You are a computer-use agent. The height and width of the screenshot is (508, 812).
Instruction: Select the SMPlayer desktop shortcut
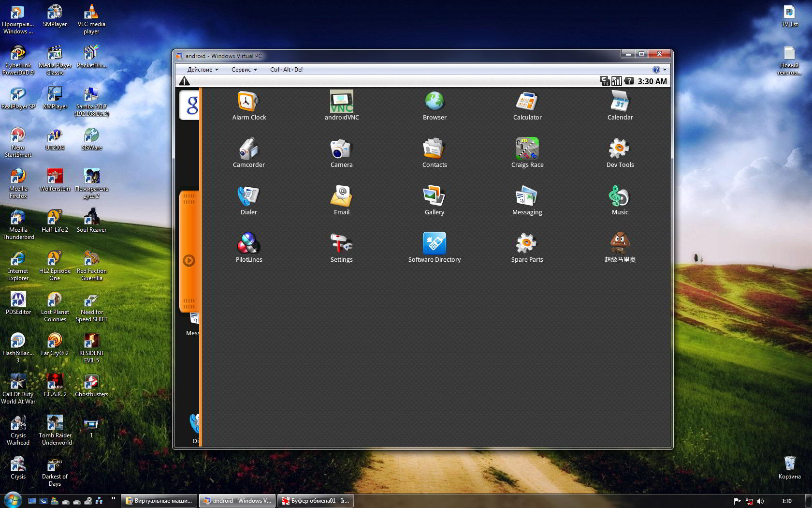[55, 16]
